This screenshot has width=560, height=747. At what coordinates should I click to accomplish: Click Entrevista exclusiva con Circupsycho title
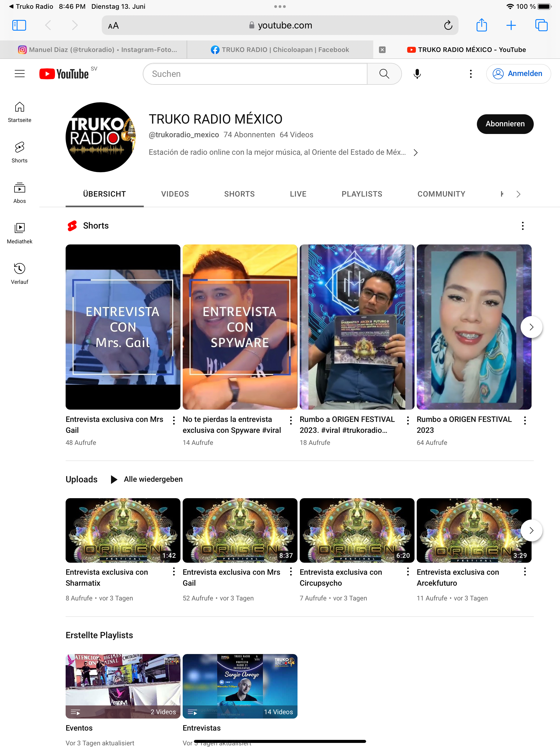(341, 577)
